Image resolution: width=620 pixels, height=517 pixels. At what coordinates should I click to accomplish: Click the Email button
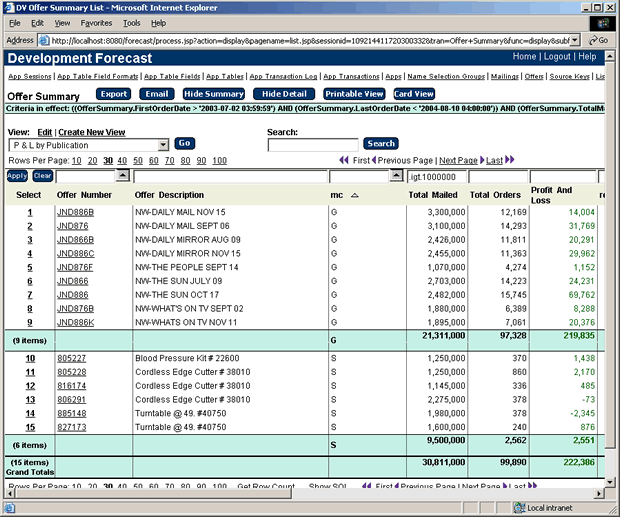[157, 94]
